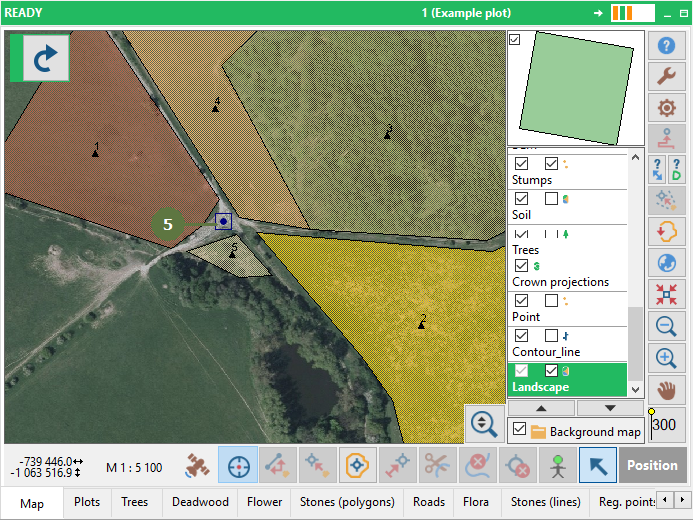Click the globe icon in right toolbar
Screen dimensions: 693x520
point(666,263)
